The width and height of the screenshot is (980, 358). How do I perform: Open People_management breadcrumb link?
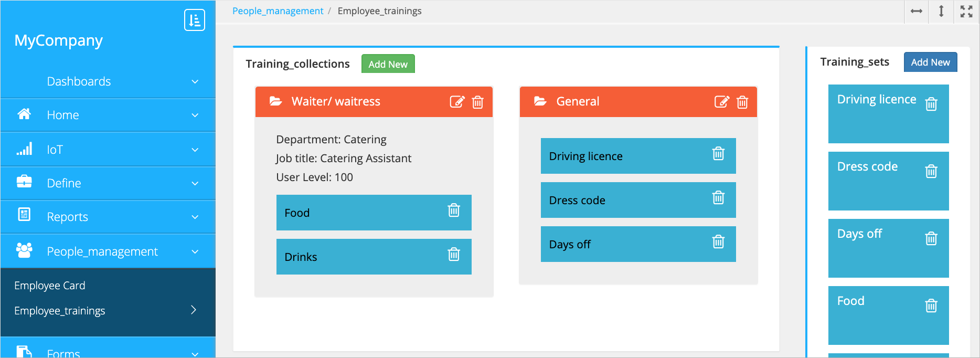278,11
